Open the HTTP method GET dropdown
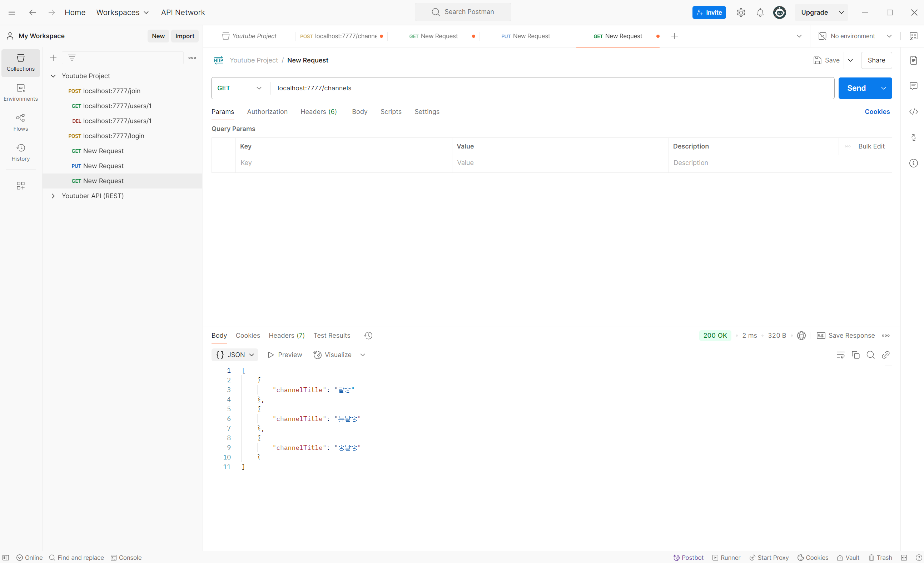 [x=240, y=88]
